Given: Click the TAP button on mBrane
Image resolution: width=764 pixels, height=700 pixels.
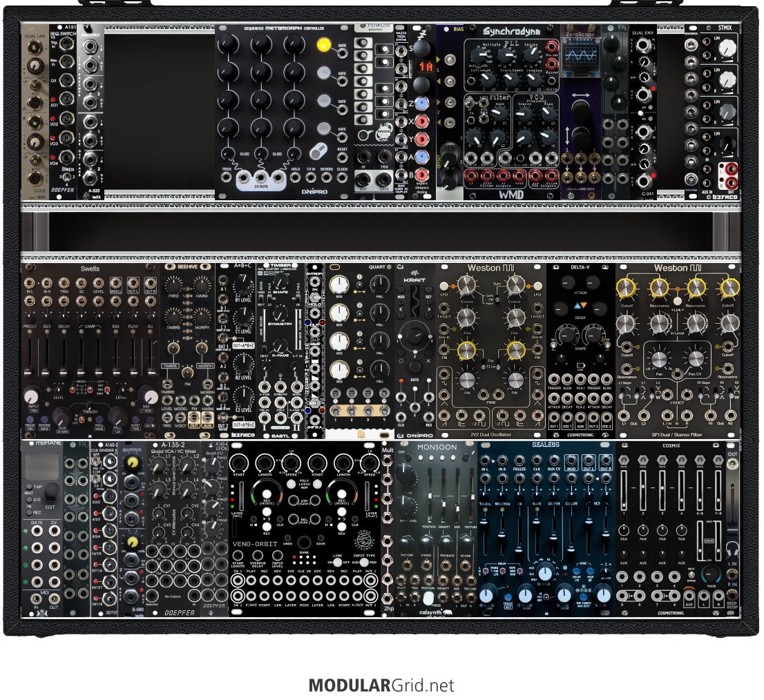Looking at the screenshot, I should [29, 486].
